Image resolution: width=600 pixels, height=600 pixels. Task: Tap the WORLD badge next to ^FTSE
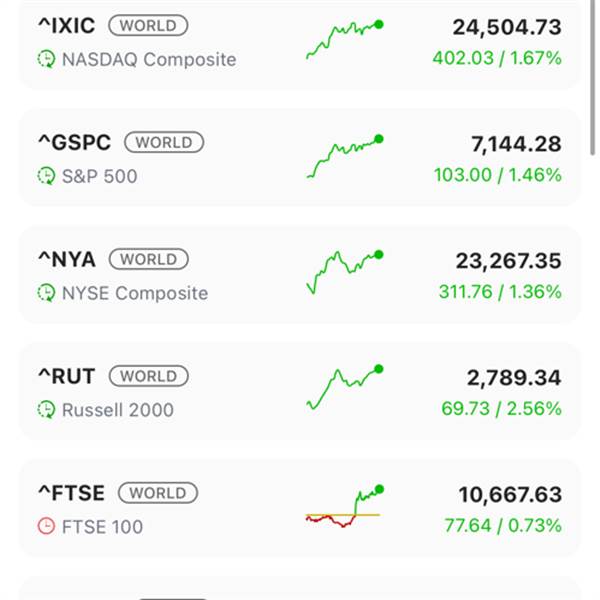(157, 493)
